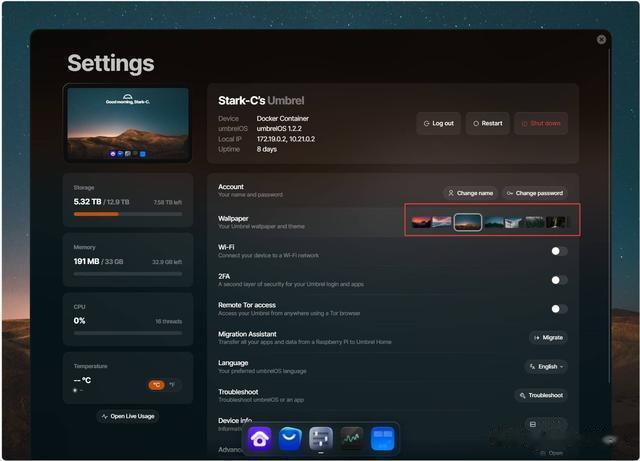
Task: Open the Live Usage app in the dock
Action: click(351, 439)
